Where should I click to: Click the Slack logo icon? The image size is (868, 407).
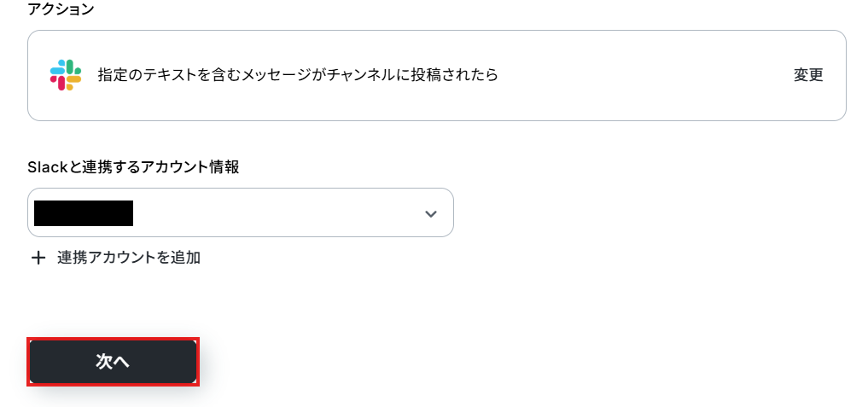66,75
